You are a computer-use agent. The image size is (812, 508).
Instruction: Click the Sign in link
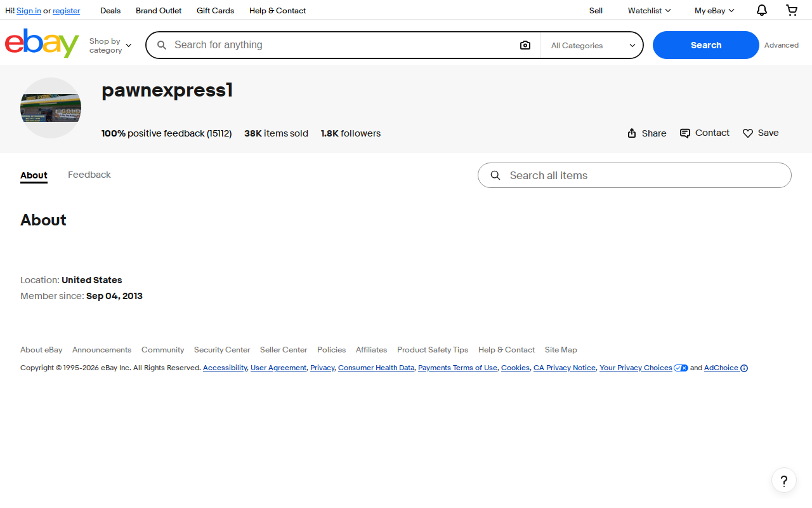click(x=29, y=11)
